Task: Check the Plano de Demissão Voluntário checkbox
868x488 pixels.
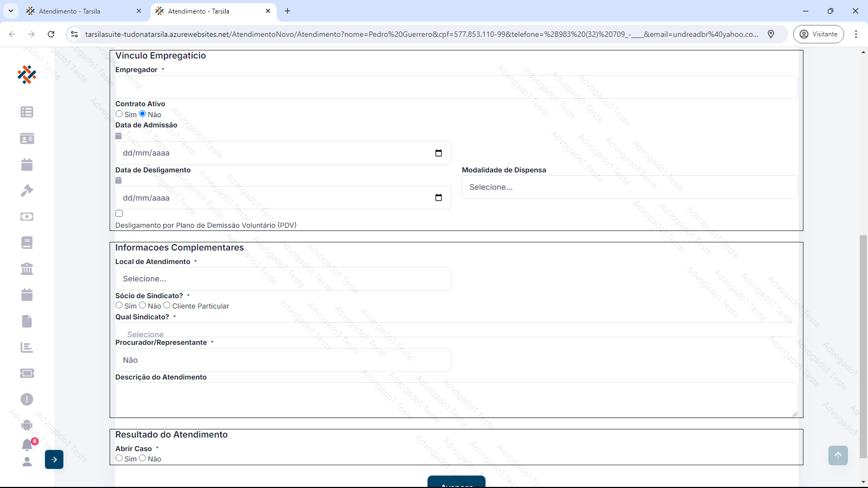Action: pyautogui.click(x=119, y=214)
